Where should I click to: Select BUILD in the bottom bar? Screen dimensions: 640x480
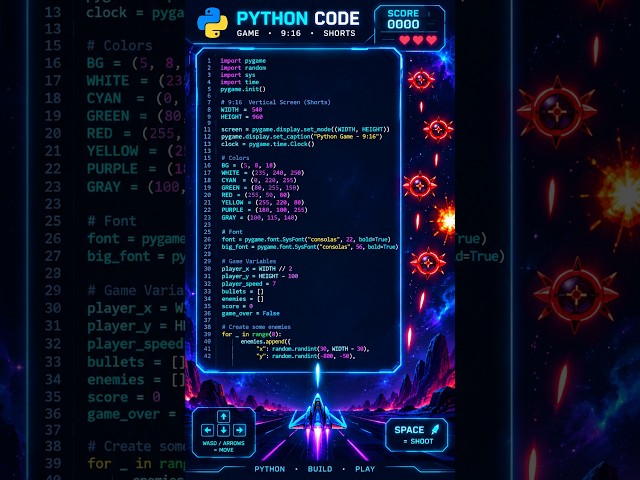click(x=320, y=469)
